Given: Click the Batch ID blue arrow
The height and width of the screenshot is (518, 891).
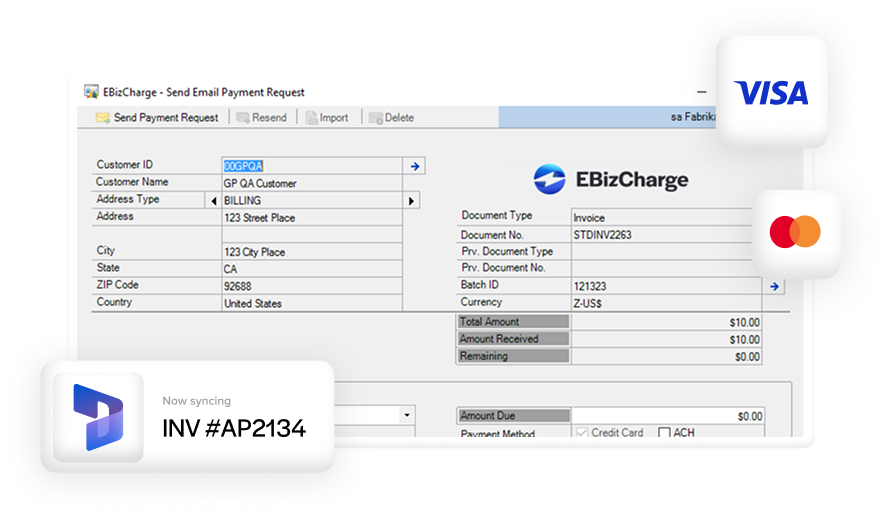Looking at the screenshot, I should [x=774, y=286].
